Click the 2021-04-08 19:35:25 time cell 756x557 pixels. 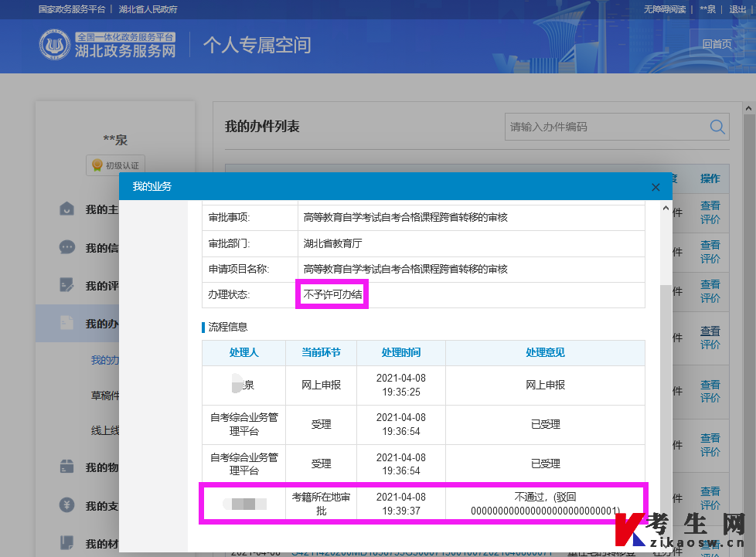(x=401, y=385)
